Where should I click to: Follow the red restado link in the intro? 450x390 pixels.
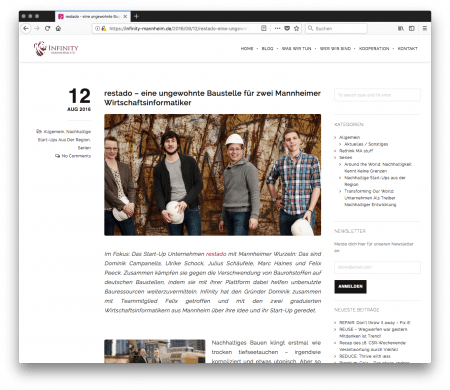pyautogui.click(x=216, y=254)
